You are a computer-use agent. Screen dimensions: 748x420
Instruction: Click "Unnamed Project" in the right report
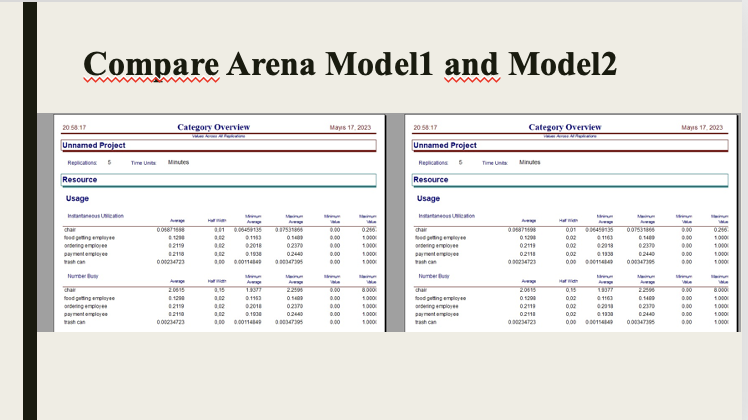[445, 145]
